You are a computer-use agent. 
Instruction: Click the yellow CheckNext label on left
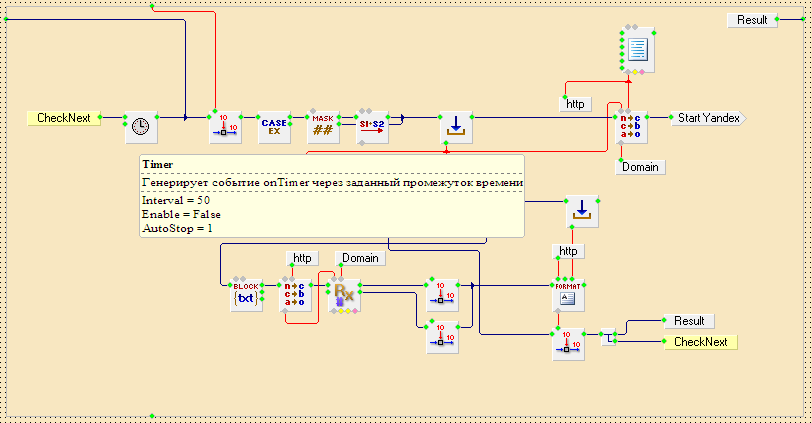(x=63, y=118)
